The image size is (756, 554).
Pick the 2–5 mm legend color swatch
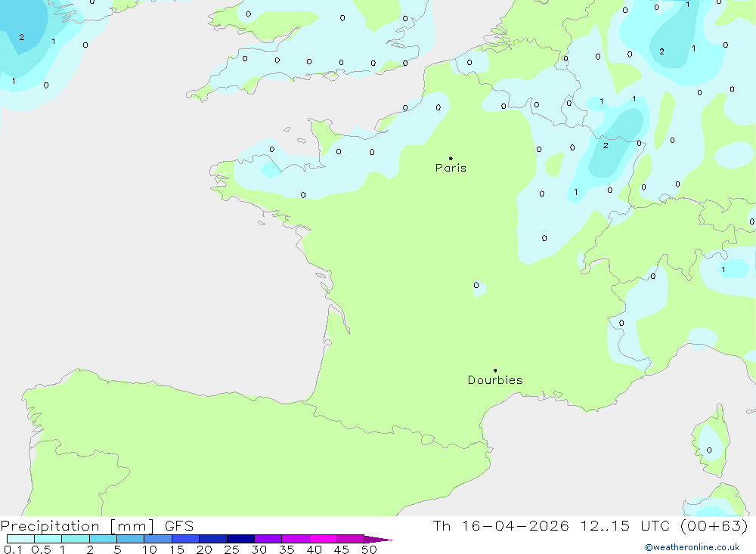point(103,539)
